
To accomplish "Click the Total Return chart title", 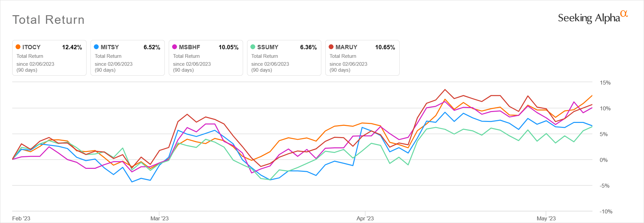I will [49, 20].
